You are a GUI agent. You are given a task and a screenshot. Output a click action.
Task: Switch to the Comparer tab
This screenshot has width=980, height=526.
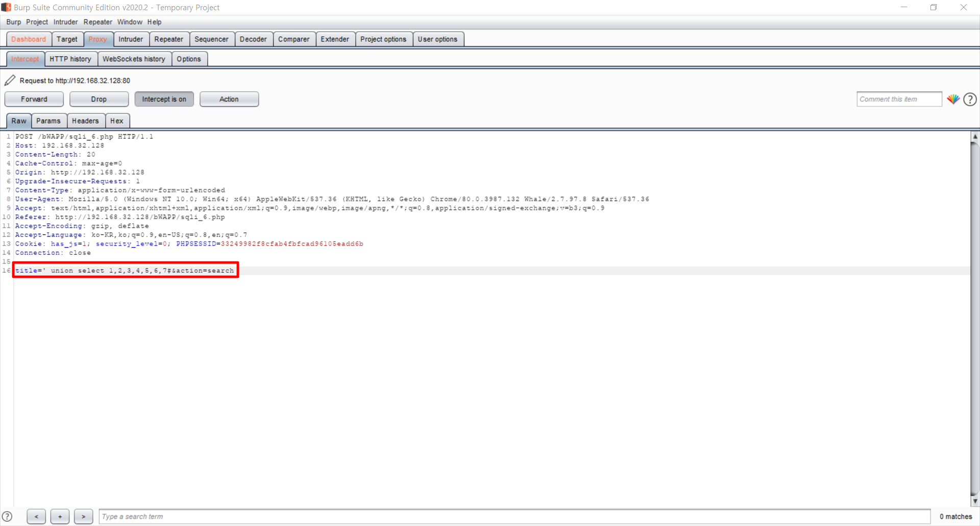click(293, 39)
